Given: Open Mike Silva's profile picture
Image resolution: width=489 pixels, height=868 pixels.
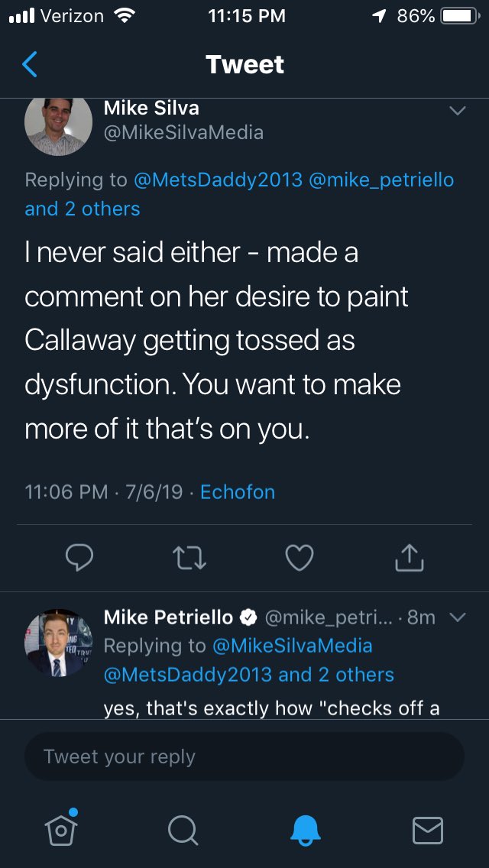Looking at the screenshot, I should point(59,126).
